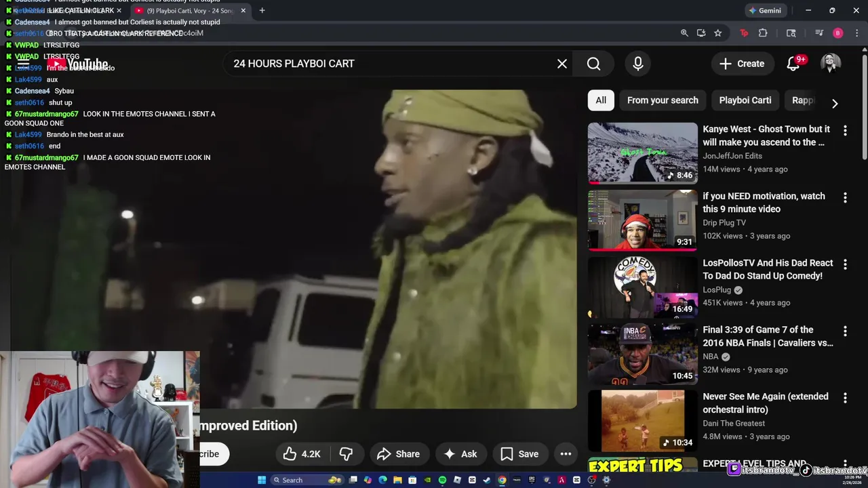Open options menu for Kanye West Ghost Town
868x488 pixels.
click(x=845, y=130)
